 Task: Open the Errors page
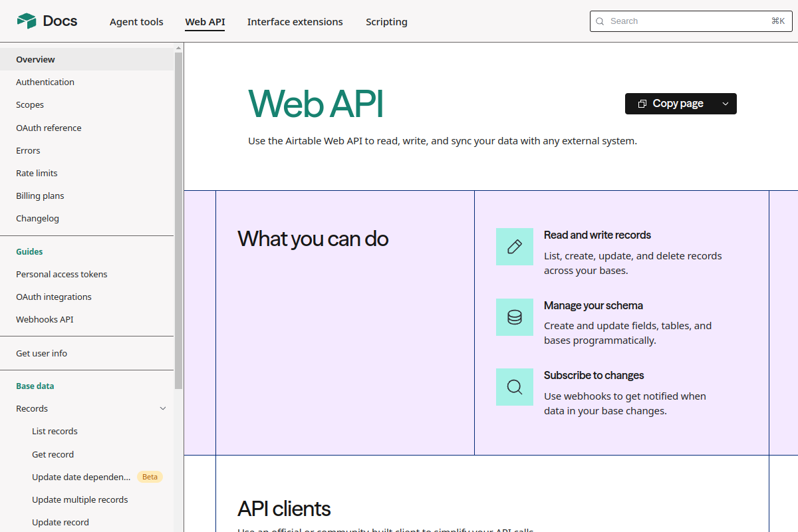point(86,150)
